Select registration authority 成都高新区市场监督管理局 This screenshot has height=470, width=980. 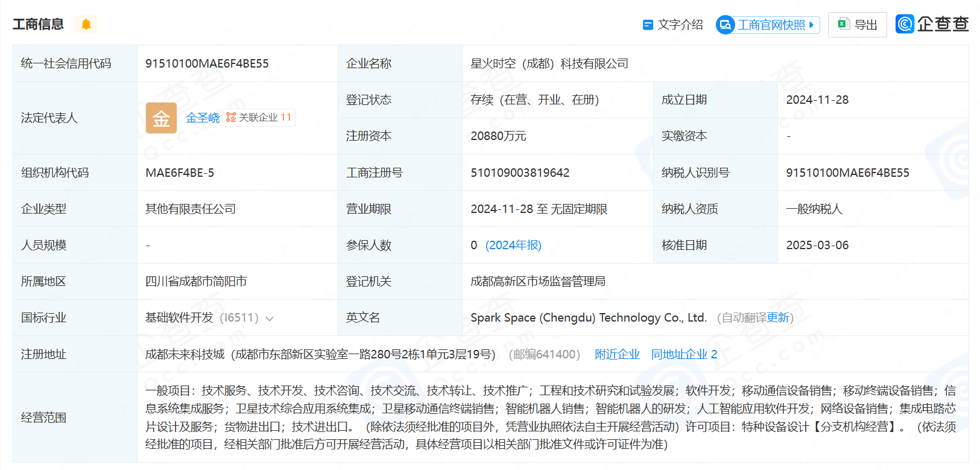(538, 281)
